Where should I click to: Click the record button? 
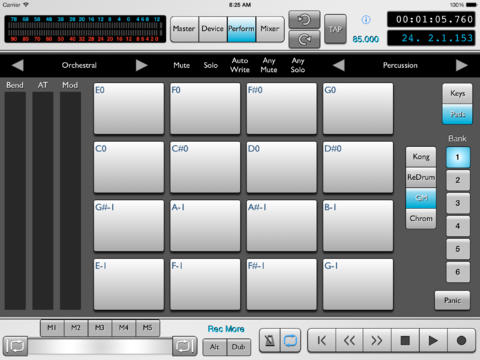click(461, 340)
